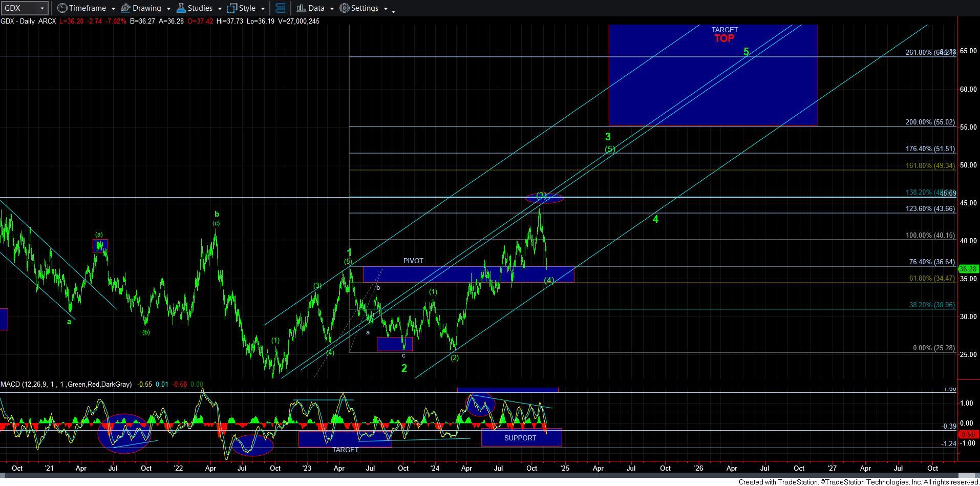The image size is (980, 486).
Task: Expand the Timeframe dropdown arrow
Action: click(x=113, y=9)
